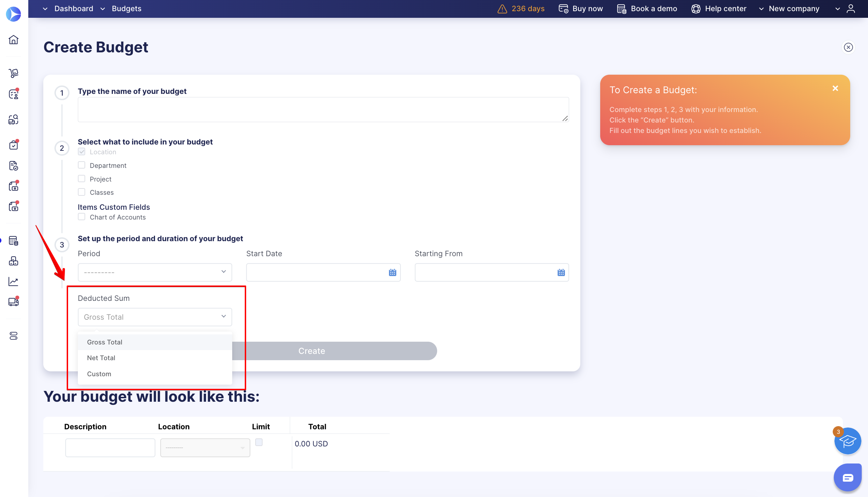Enable the Classes checkbox
This screenshot has height=497, width=868.
pyautogui.click(x=81, y=192)
